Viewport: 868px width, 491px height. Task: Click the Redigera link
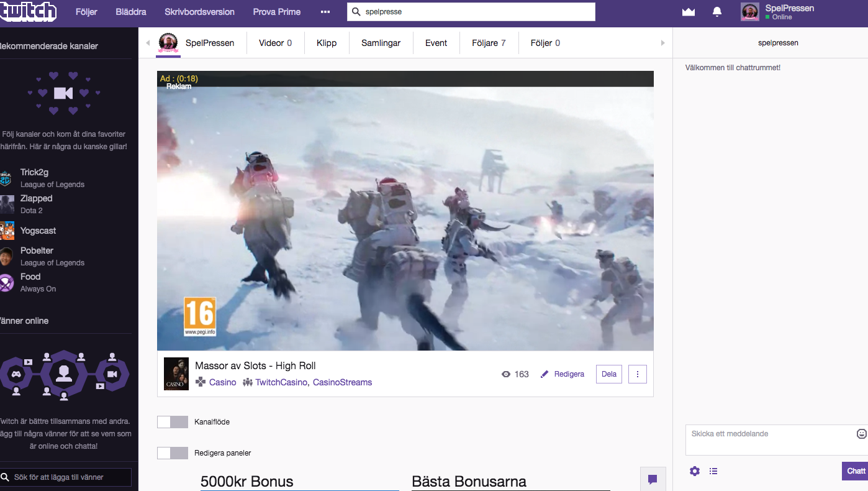pyautogui.click(x=569, y=374)
